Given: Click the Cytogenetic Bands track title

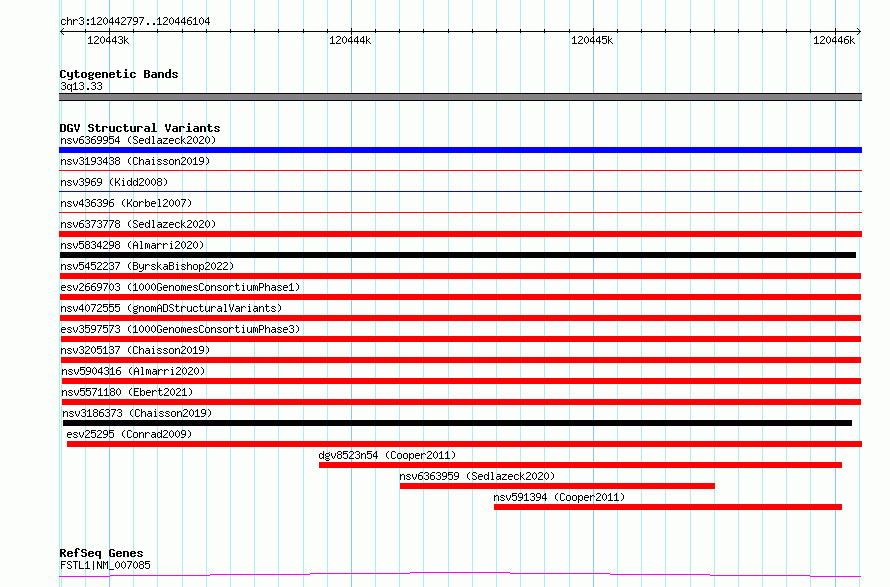Looking at the screenshot, I should click(x=119, y=74).
